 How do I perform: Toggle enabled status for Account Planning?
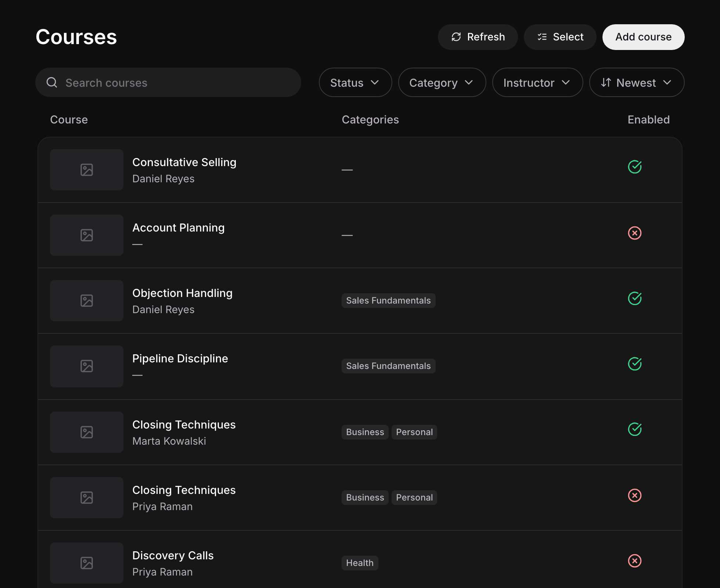[x=635, y=233]
